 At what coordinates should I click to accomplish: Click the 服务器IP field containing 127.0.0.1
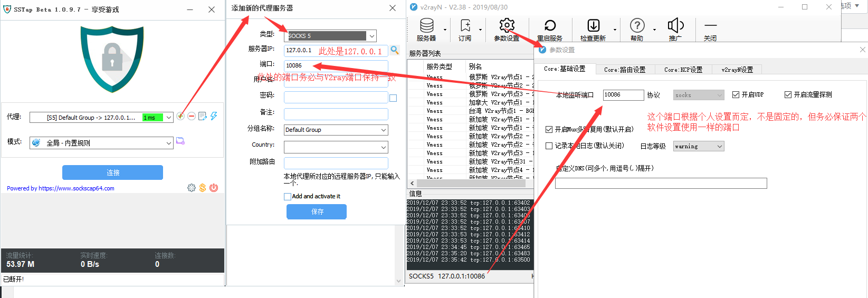coord(336,50)
